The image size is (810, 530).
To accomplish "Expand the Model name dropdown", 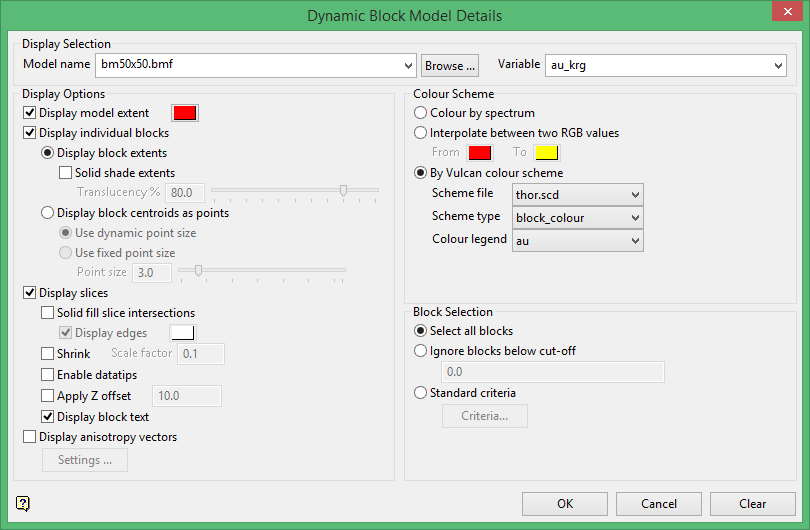I will (408, 66).
